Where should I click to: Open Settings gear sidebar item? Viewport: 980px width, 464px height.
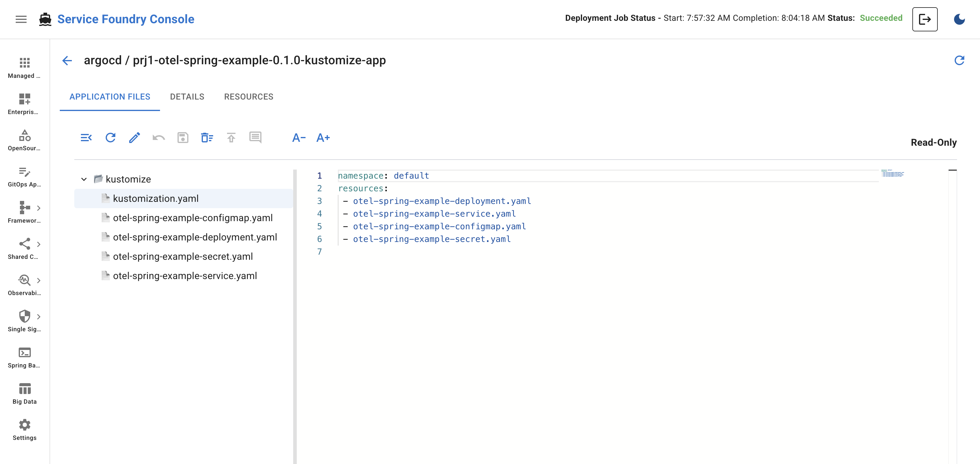24,430
